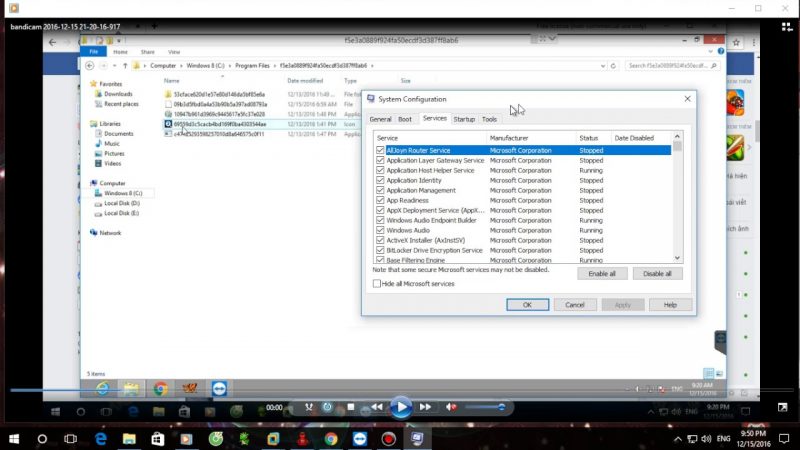Open the View ribbon tab in Explorer
This screenshot has height=450, width=800.
point(174,52)
